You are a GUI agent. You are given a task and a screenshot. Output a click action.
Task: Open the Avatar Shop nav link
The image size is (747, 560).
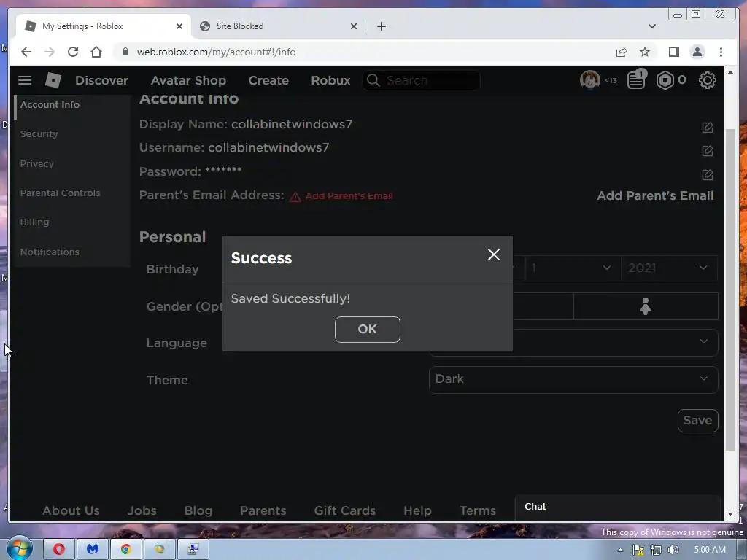tap(188, 80)
